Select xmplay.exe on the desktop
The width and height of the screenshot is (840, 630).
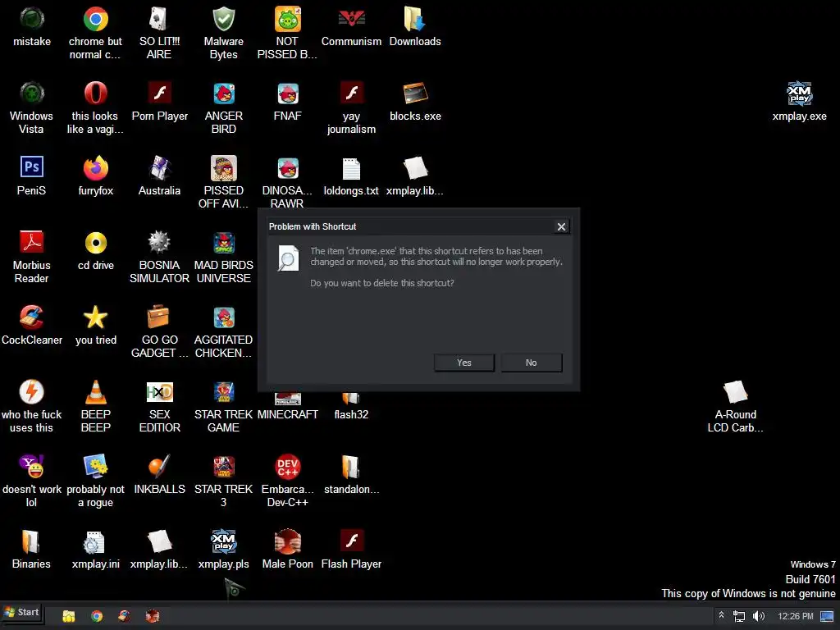click(x=799, y=103)
